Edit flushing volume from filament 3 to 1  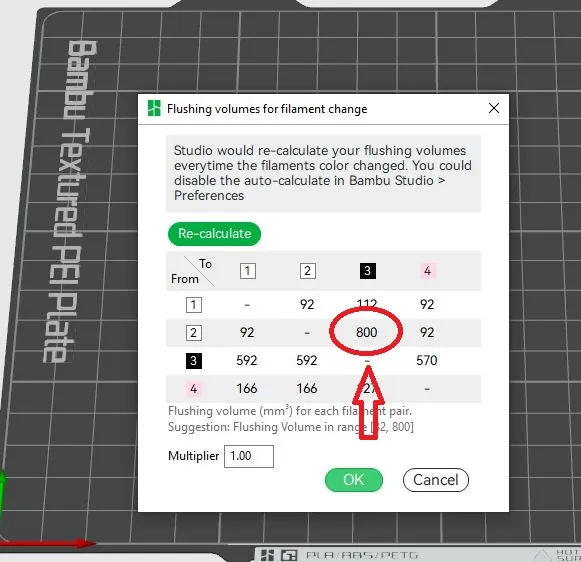point(247,360)
